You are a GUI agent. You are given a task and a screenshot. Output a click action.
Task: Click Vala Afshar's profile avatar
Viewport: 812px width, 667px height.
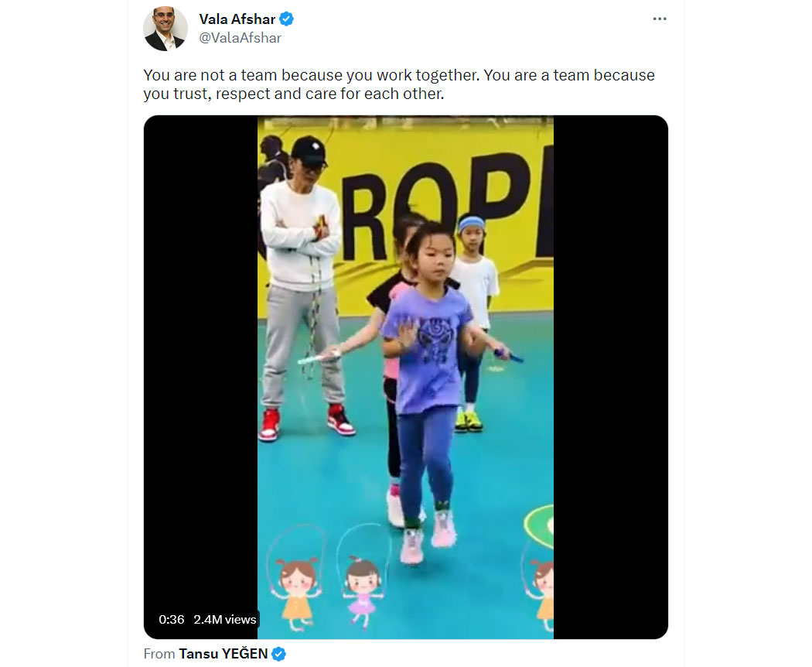165,29
